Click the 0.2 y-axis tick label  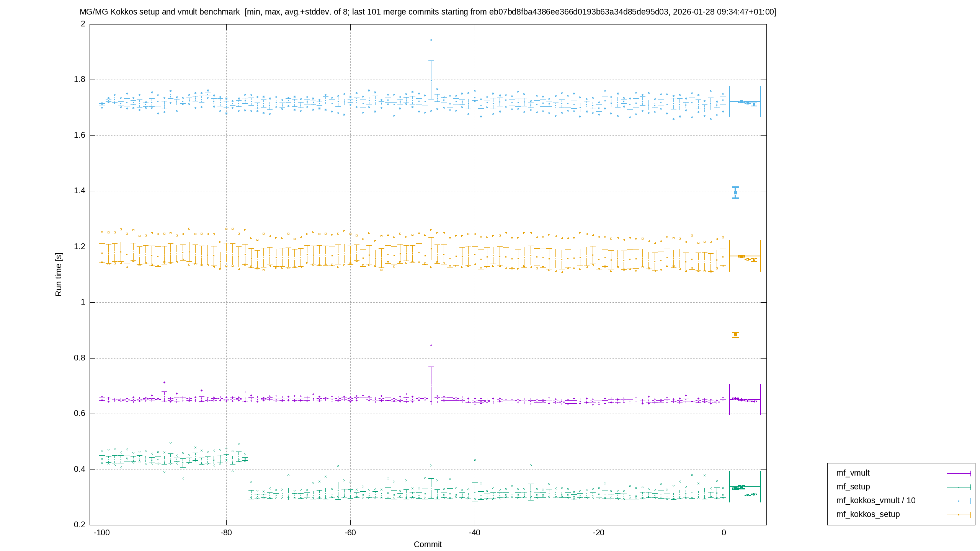80,525
